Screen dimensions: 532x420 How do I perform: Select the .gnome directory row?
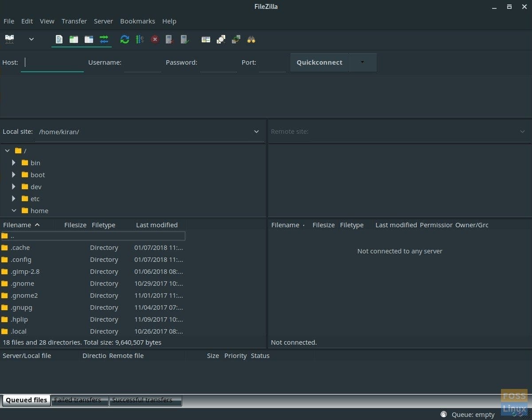93,284
